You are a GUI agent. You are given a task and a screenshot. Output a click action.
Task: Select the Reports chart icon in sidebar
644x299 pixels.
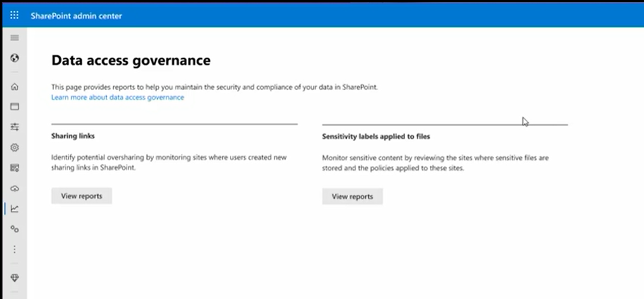pyautogui.click(x=14, y=209)
